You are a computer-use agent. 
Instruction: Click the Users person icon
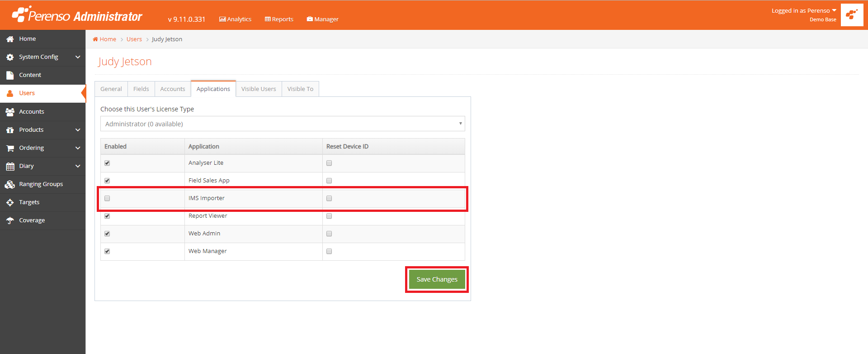pyautogui.click(x=10, y=94)
